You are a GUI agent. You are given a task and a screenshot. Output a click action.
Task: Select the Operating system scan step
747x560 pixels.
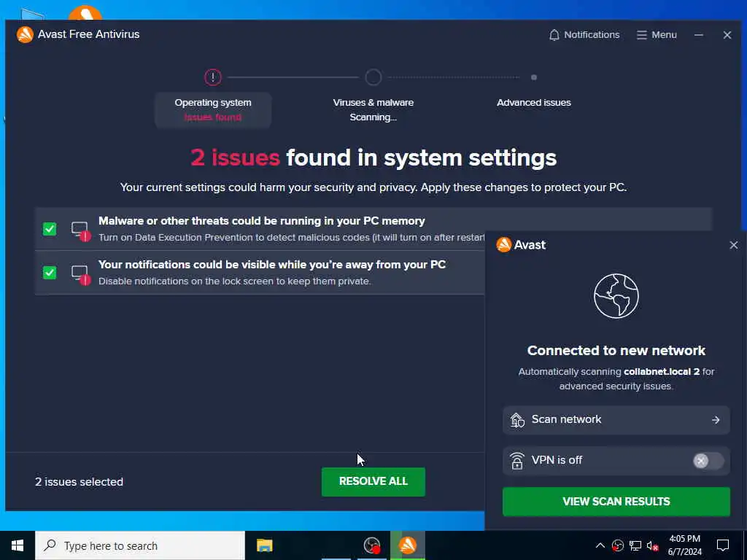point(213,110)
